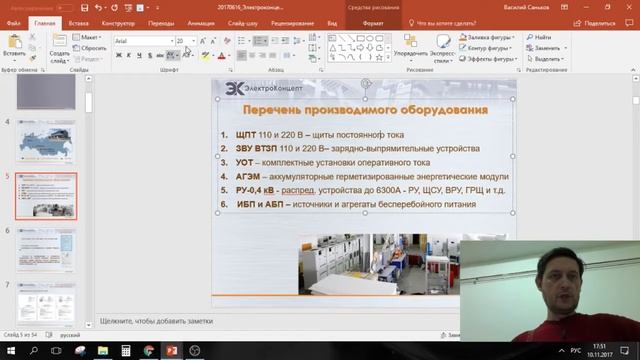The image size is (640, 360).
Task: Click the Поделиться share button
Action: pyautogui.click(x=595, y=23)
